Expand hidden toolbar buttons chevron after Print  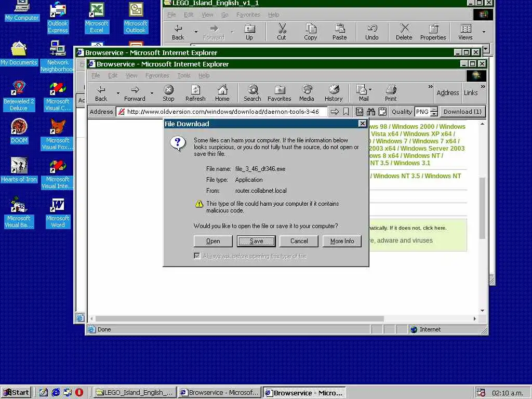point(431,87)
